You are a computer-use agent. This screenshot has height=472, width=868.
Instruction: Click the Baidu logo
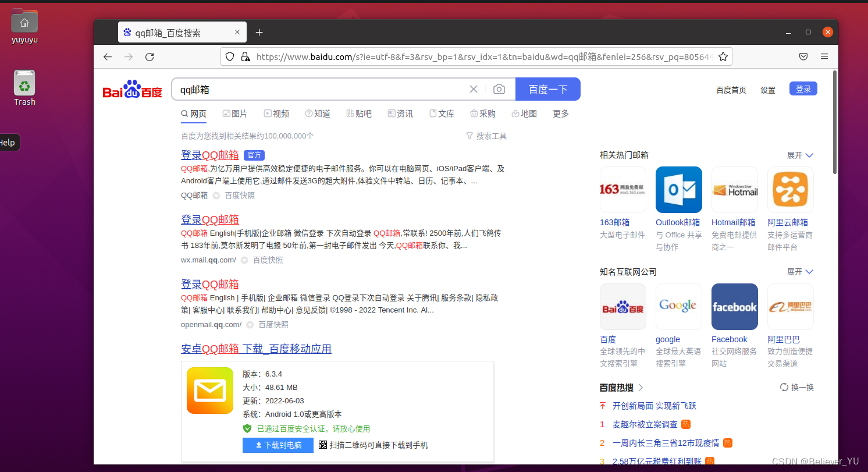click(x=133, y=89)
